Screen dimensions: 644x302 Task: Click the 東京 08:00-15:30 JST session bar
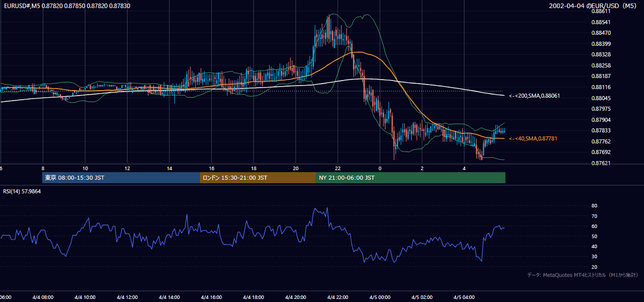point(121,178)
